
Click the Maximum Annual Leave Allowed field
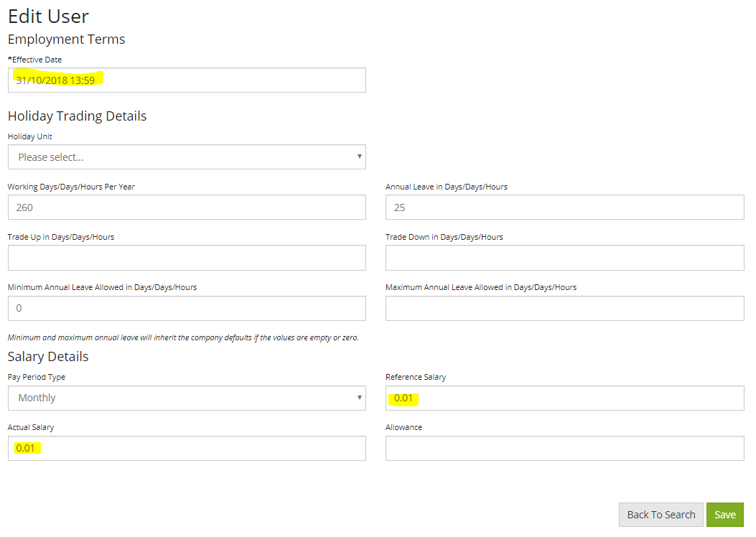click(565, 307)
